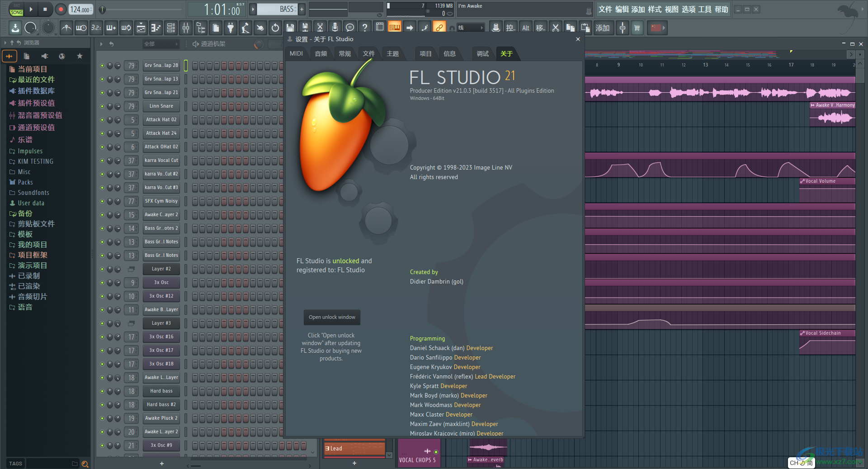The image size is (868, 469).
Task: Click the Open unlock window button
Action: pyautogui.click(x=332, y=317)
